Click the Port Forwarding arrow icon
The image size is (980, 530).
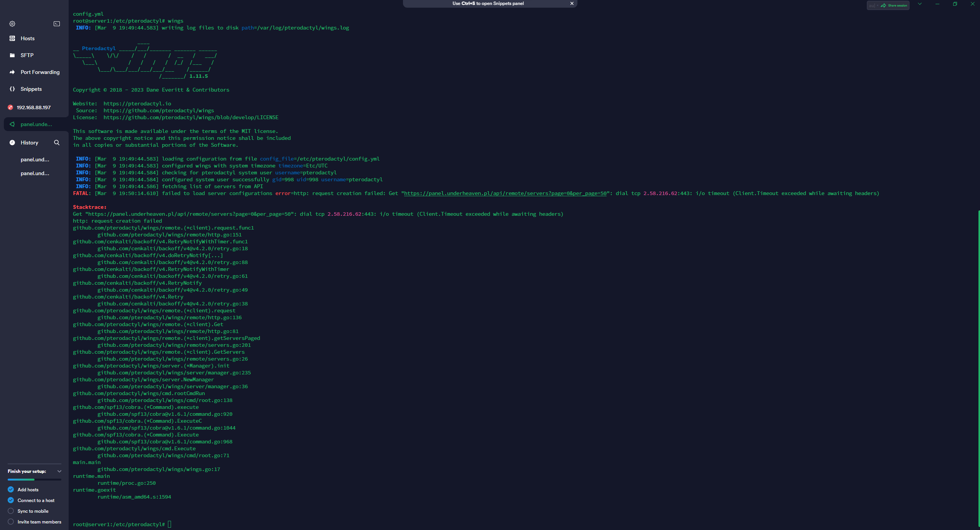click(12, 72)
